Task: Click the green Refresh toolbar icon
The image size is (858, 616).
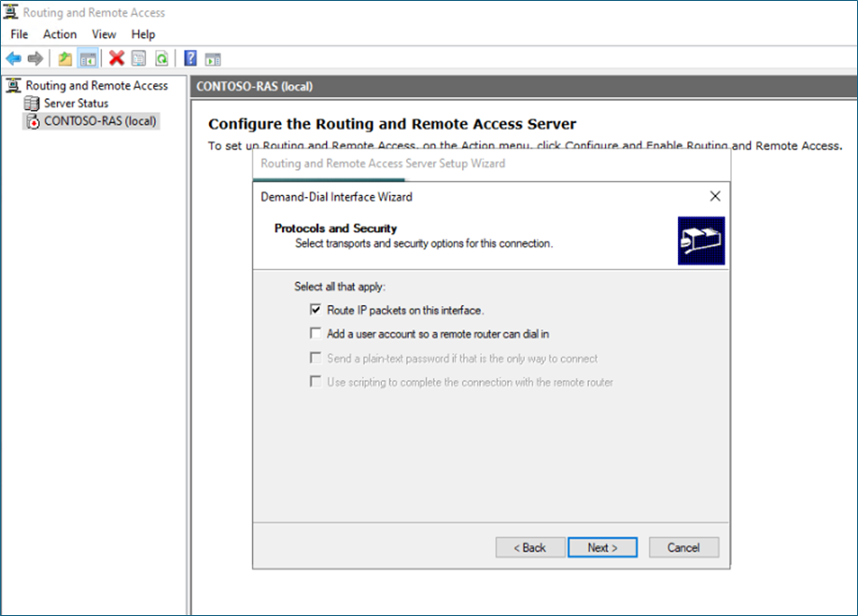Action: pos(162,59)
